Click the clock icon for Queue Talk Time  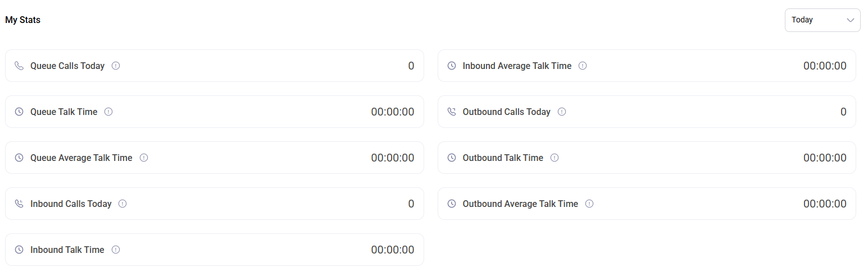coord(19,112)
